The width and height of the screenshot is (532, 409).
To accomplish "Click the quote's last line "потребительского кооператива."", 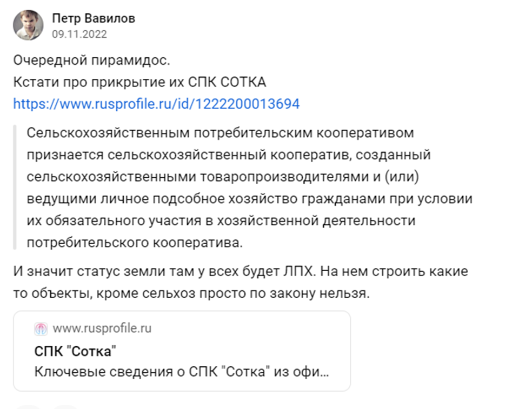I will (x=135, y=243).
